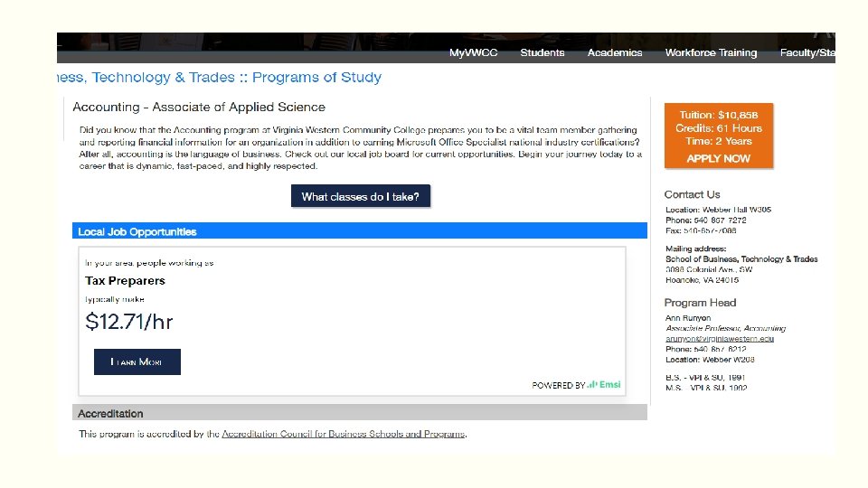
Task: Click the Learn More button for Tax Preparers
Action: point(137,361)
